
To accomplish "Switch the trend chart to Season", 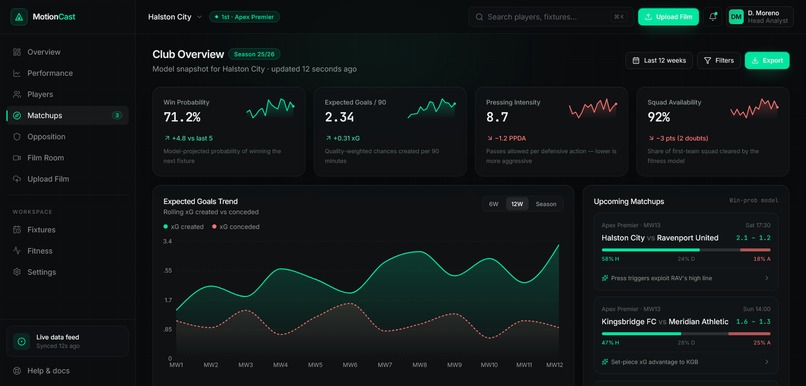I will click(x=546, y=204).
